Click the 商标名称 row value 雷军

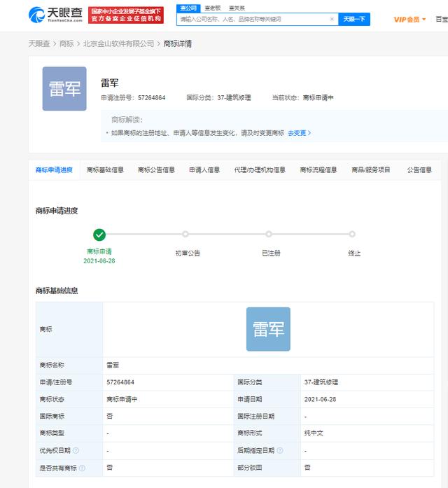click(113, 365)
